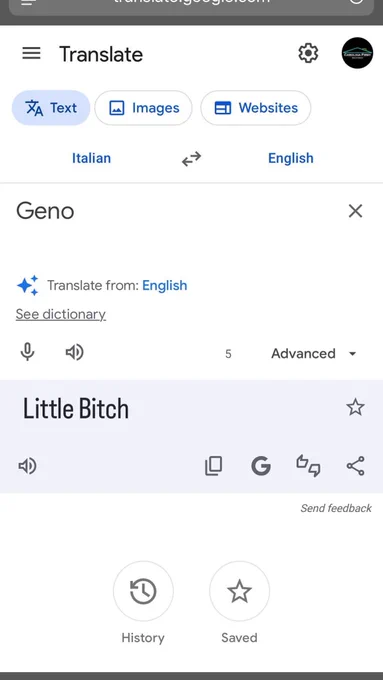Image resolution: width=383 pixels, height=680 pixels.
Task: Listen to the source text Geno
Action: click(74, 352)
